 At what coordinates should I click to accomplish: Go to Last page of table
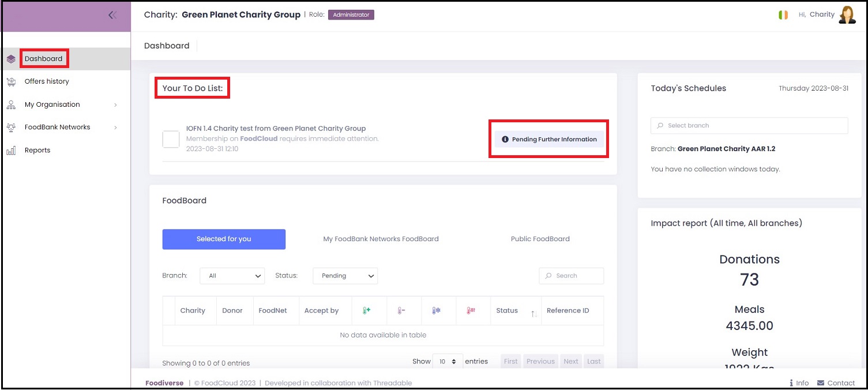coord(594,362)
